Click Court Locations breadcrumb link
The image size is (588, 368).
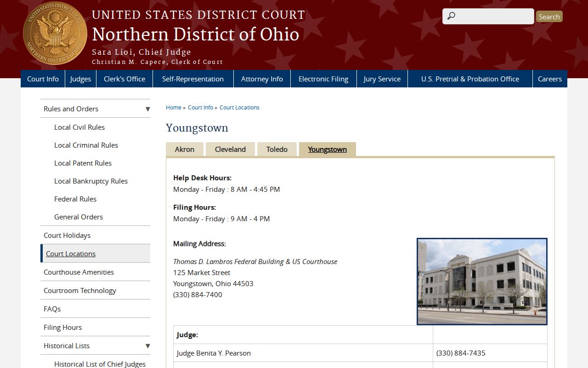239,107
